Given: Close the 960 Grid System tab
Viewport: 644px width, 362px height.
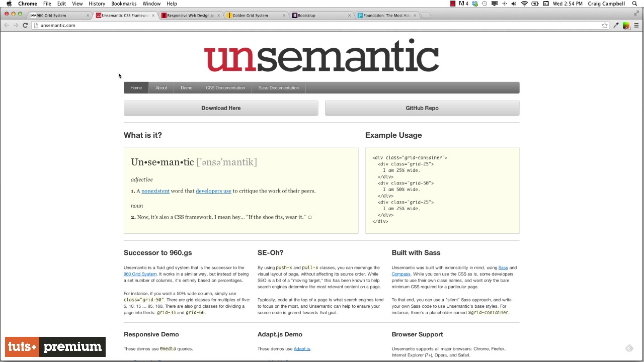Looking at the screenshot, I should 88,16.
